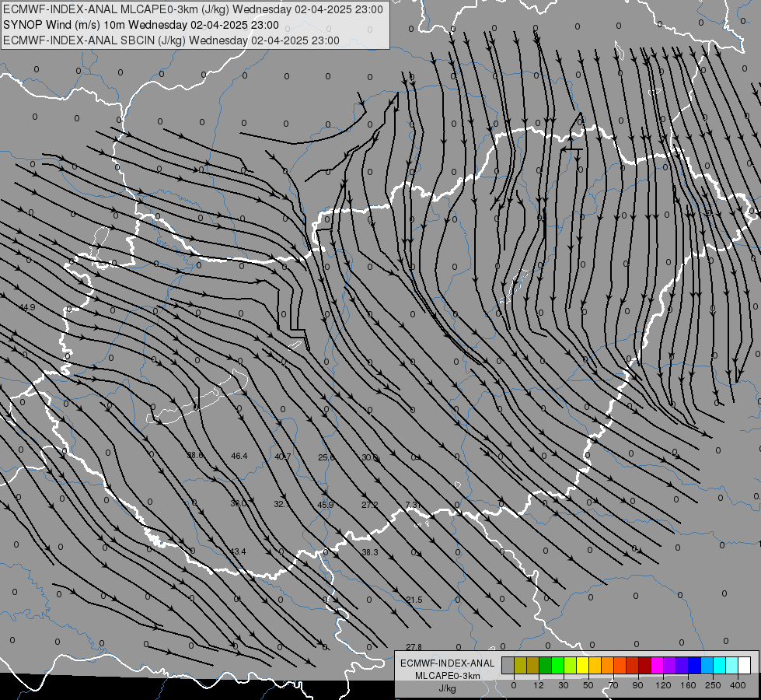The image size is (761, 700).
Task: Click the legend label 160
Action: pyautogui.click(x=688, y=685)
